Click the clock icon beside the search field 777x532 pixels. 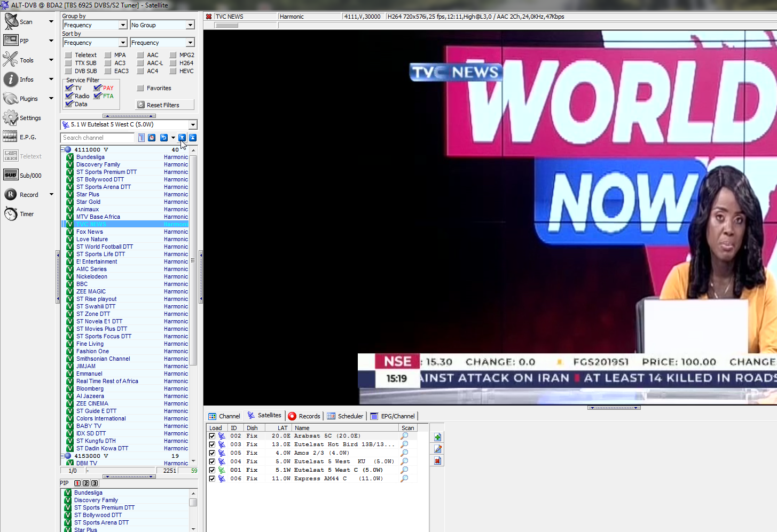pyautogui.click(x=152, y=138)
